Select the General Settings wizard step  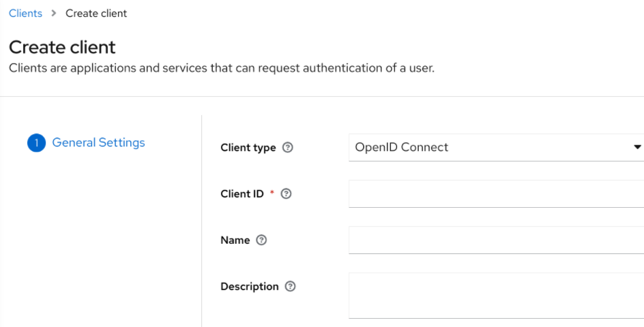click(x=98, y=142)
